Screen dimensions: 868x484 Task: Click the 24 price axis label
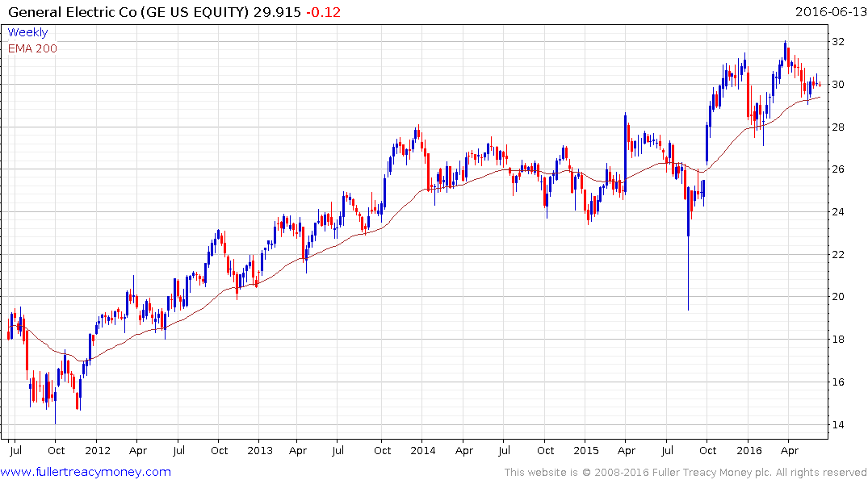837,212
